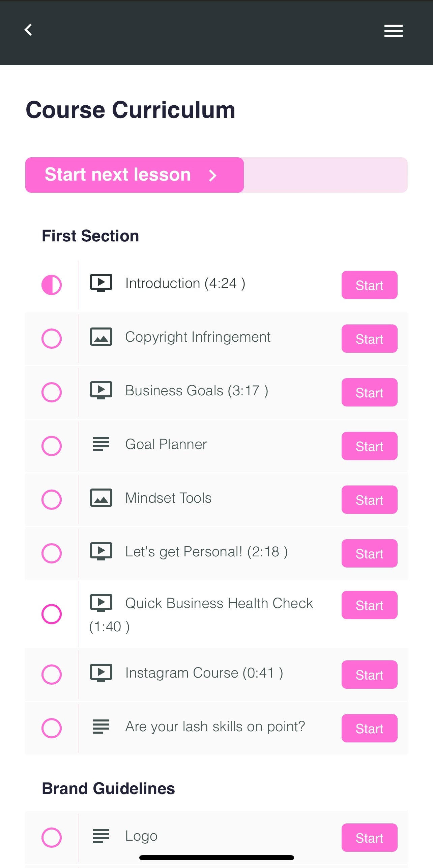Select the First Section heading
This screenshot has width=433, height=868.
tap(90, 236)
